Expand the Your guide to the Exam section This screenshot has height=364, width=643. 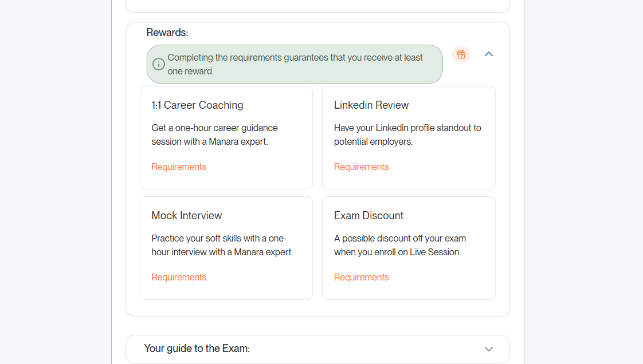click(x=488, y=349)
